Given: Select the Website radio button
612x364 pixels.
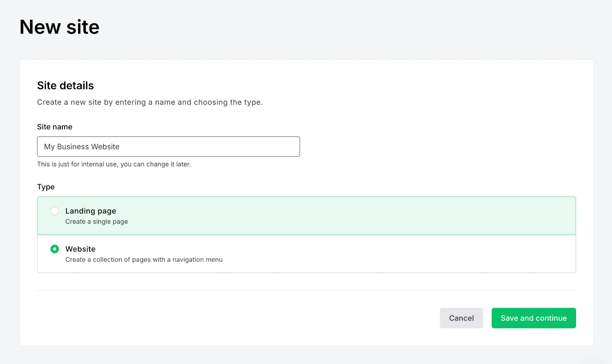Looking at the screenshot, I should pos(55,249).
